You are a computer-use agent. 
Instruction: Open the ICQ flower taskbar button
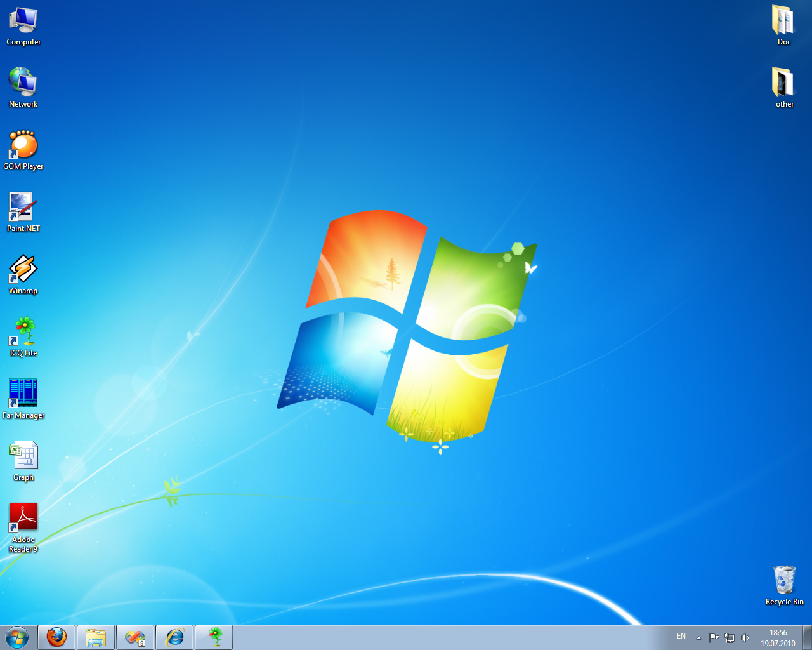coord(214,637)
